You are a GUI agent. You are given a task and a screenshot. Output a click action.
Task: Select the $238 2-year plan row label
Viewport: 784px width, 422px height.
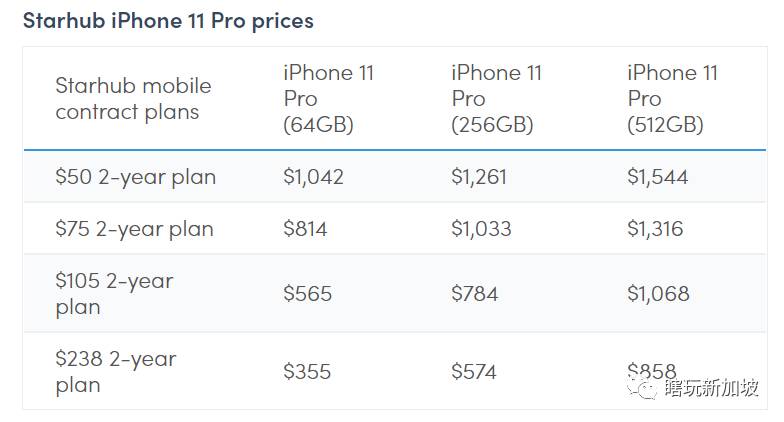click(114, 372)
